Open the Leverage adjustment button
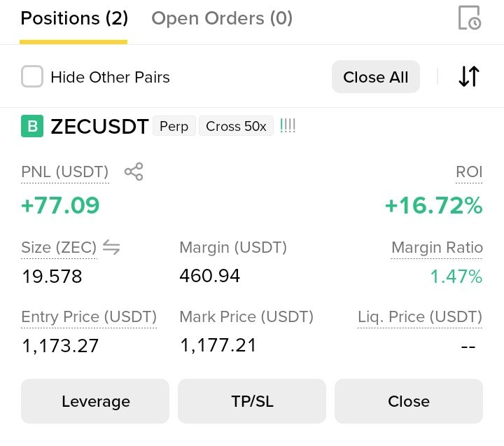This screenshot has width=504, height=446. (x=95, y=401)
